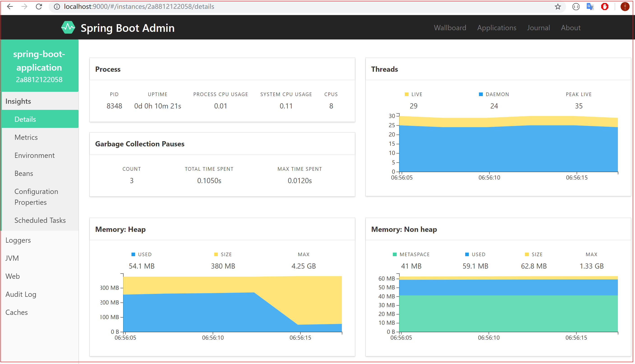The width and height of the screenshot is (635, 364).
Task: Click the peak live value 35
Action: point(579,106)
